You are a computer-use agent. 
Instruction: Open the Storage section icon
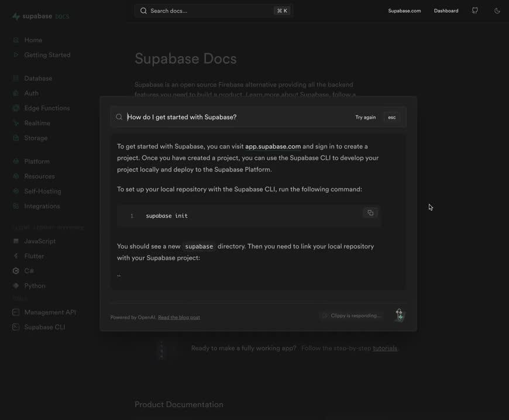pyautogui.click(x=16, y=137)
